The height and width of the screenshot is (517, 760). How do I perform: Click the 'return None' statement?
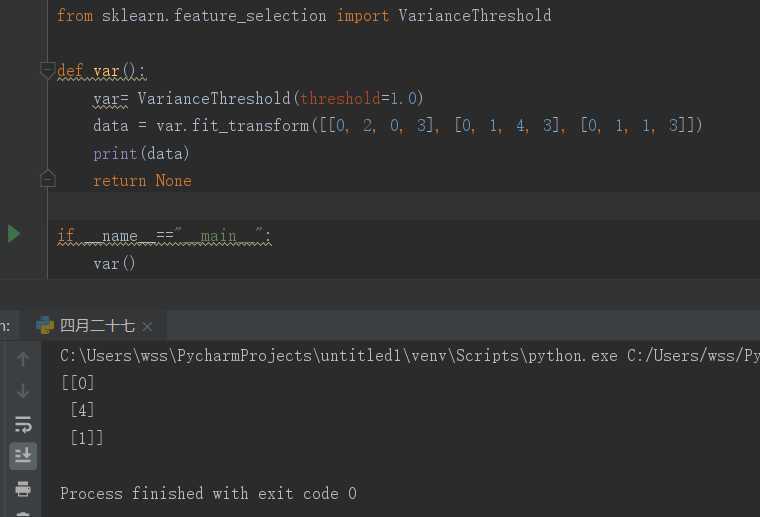[x=142, y=181]
